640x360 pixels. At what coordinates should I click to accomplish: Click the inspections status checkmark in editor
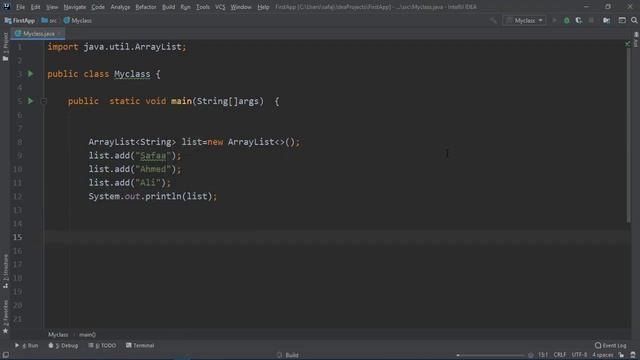tap(627, 44)
